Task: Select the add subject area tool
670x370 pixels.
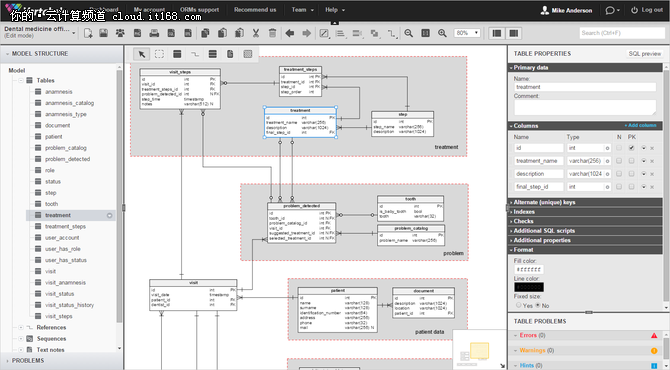Action: pyautogui.click(x=247, y=54)
